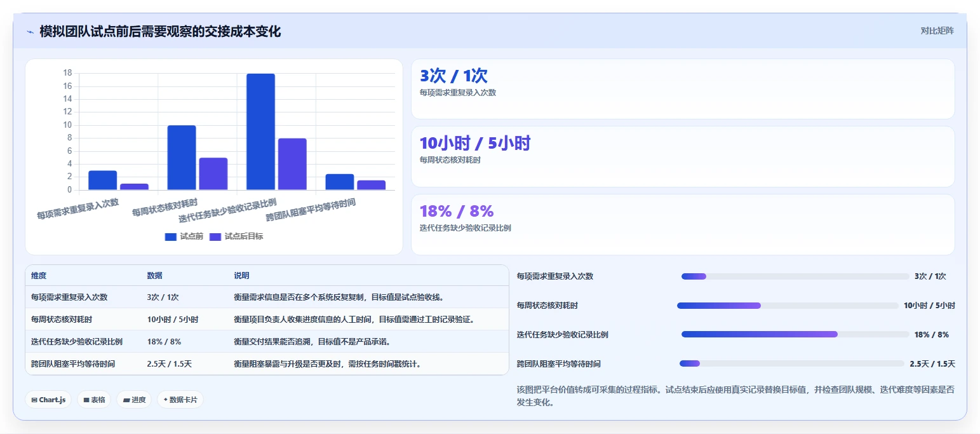Viewport: 980px width, 434px height.
Task: Click the 表格 tag chip
Action: pos(94,400)
